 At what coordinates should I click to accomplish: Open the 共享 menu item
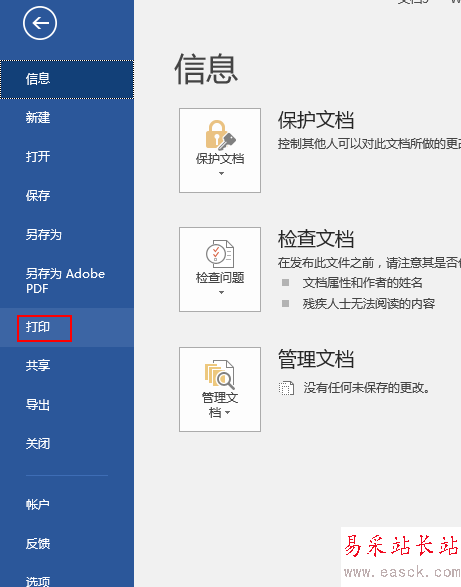[67, 365]
